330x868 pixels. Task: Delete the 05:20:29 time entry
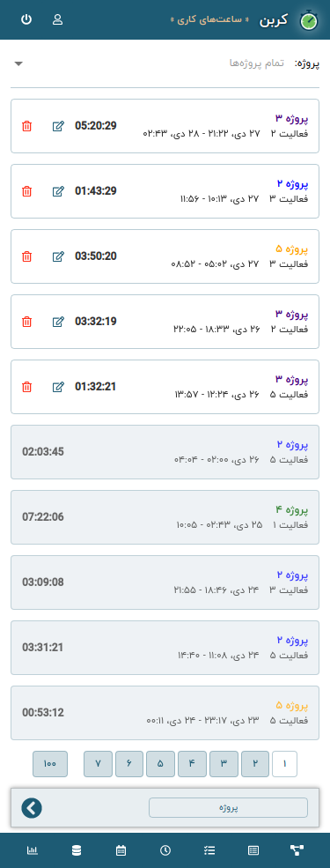[x=26, y=126]
